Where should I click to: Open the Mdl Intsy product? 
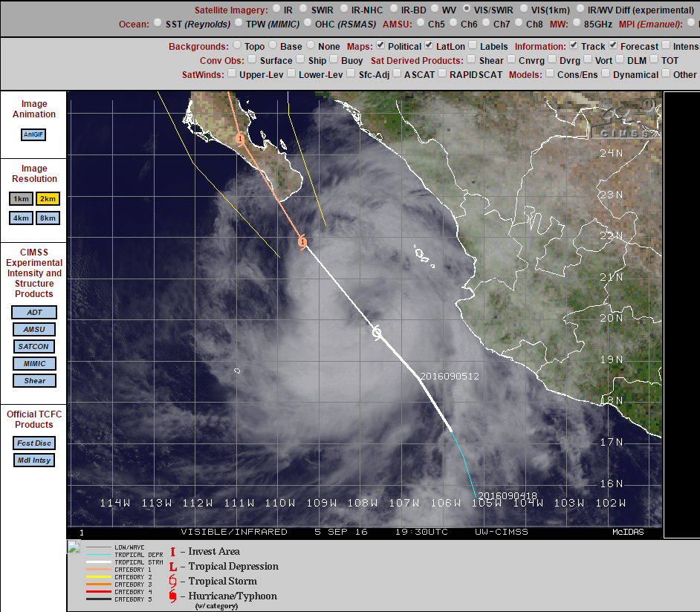click(x=33, y=460)
